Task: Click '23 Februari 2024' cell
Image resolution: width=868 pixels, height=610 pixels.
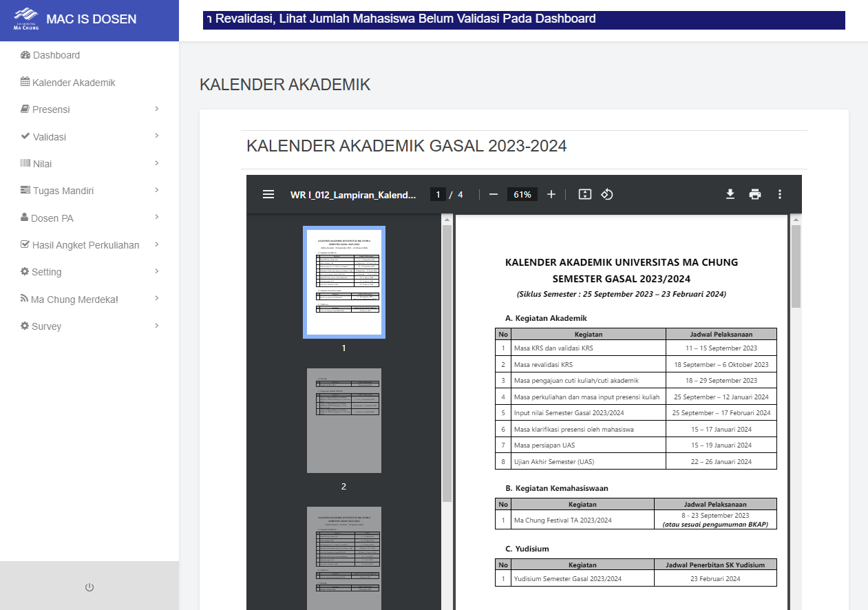Action: pyautogui.click(x=716, y=578)
